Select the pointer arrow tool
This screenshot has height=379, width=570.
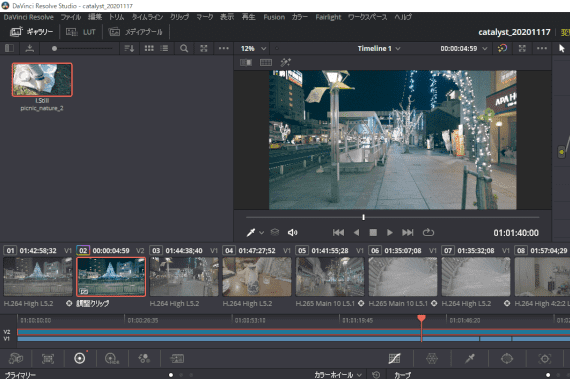(x=562, y=48)
